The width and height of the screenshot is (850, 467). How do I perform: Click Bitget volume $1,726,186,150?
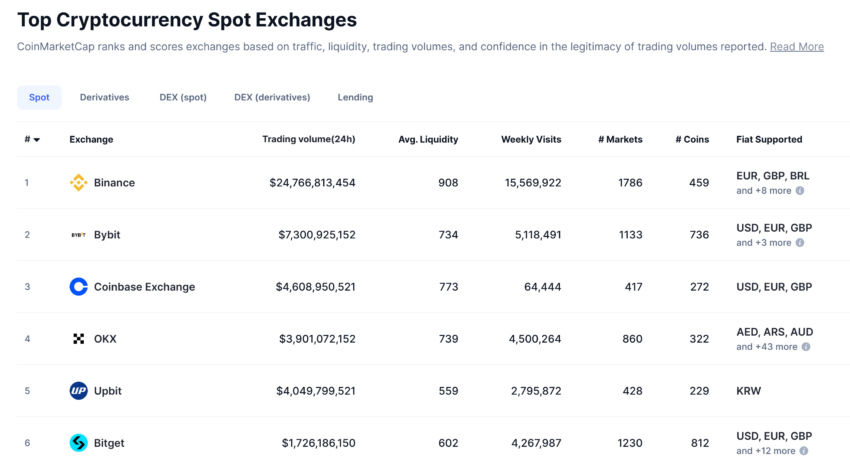click(x=318, y=443)
